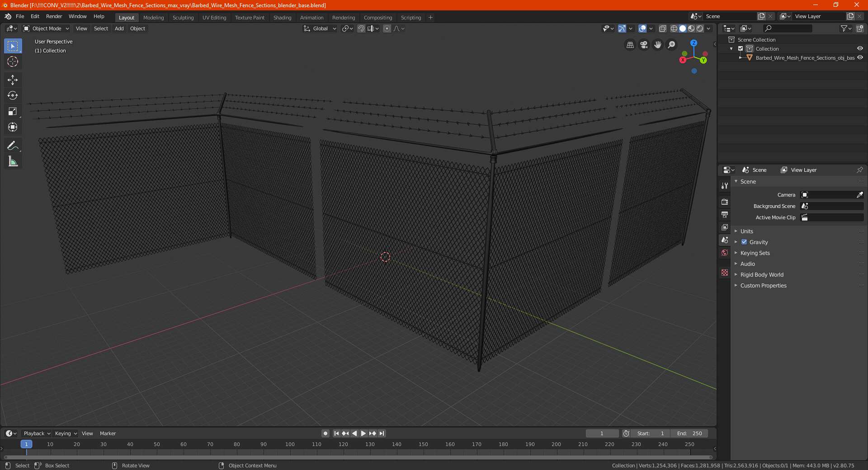Activate the Scale tool
This screenshot has width=868, height=470.
13,111
